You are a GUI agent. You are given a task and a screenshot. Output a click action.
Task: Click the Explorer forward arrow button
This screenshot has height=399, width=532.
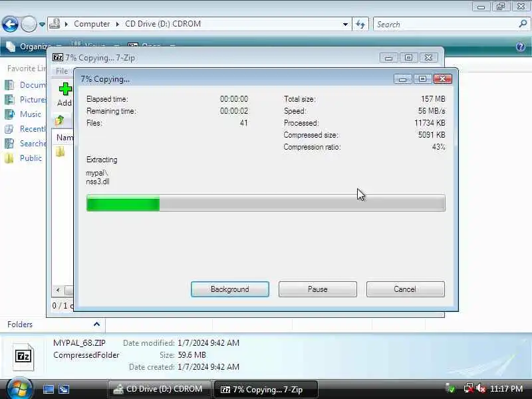tap(29, 25)
